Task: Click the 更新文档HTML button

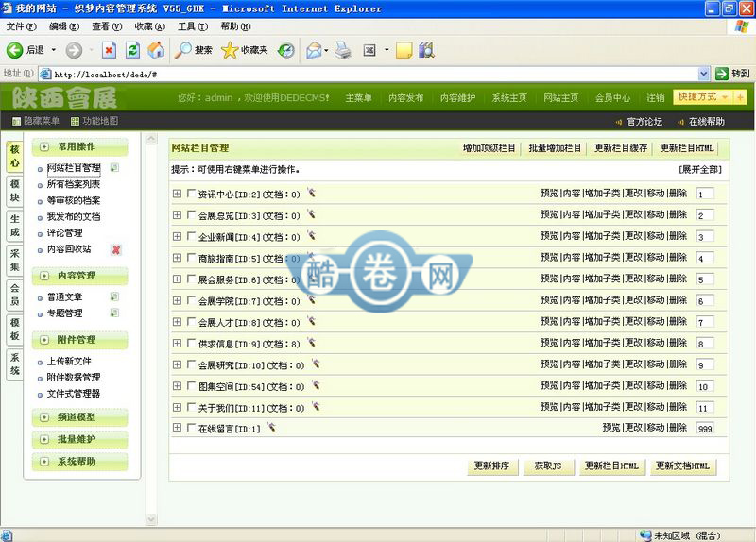Action: tap(682, 466)
